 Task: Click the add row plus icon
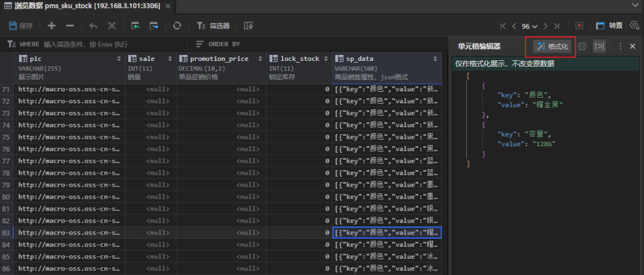tap(52, 26)
